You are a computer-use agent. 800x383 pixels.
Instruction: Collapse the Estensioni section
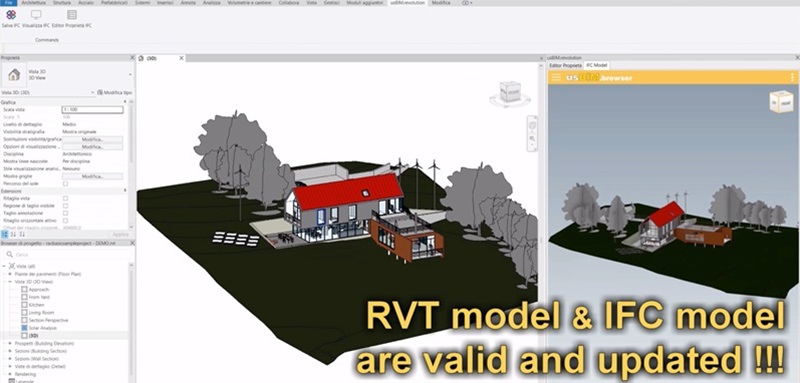tap(126, 191)
